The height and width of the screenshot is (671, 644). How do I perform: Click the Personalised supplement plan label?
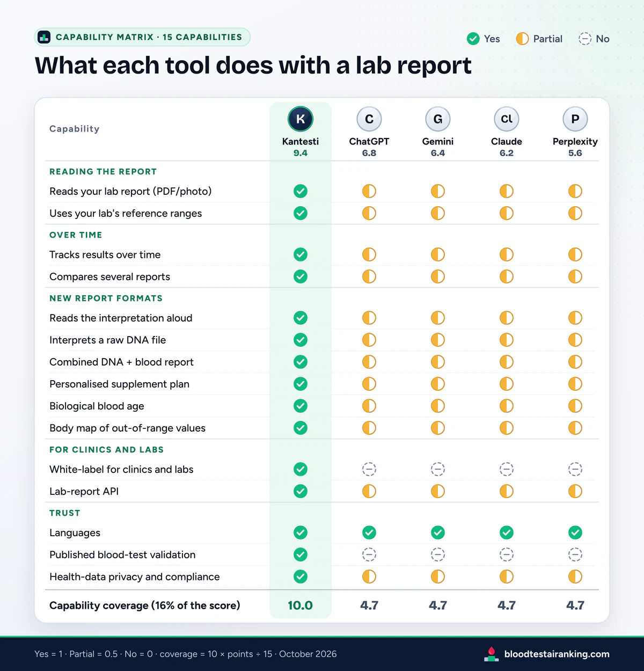[119, 384]
